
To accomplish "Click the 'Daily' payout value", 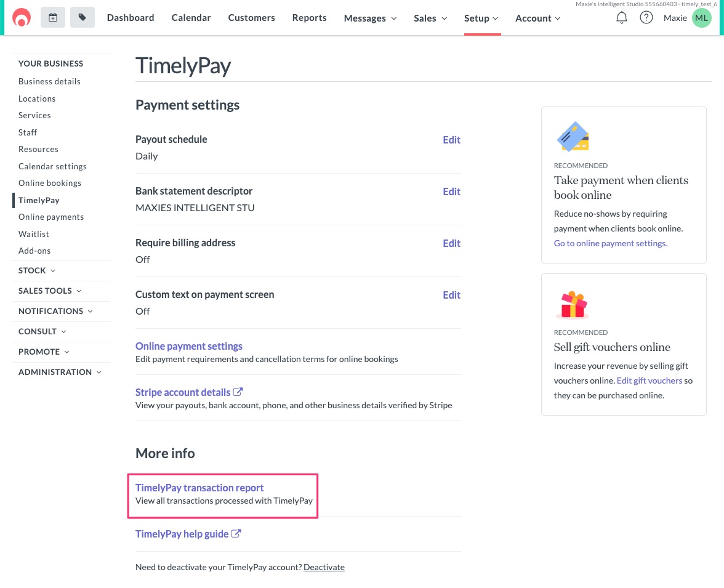I will (x=147, y=156).
